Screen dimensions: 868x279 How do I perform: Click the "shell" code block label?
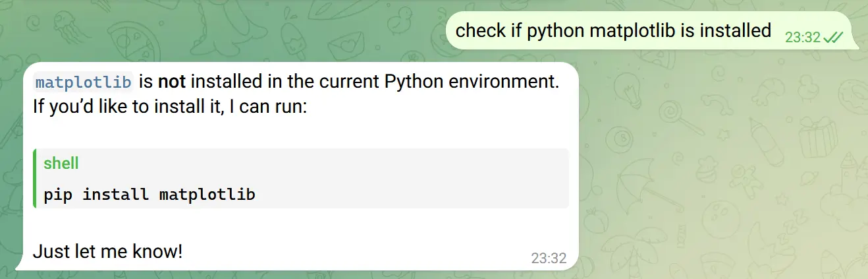pyautogui.click(x=61, y=164)
